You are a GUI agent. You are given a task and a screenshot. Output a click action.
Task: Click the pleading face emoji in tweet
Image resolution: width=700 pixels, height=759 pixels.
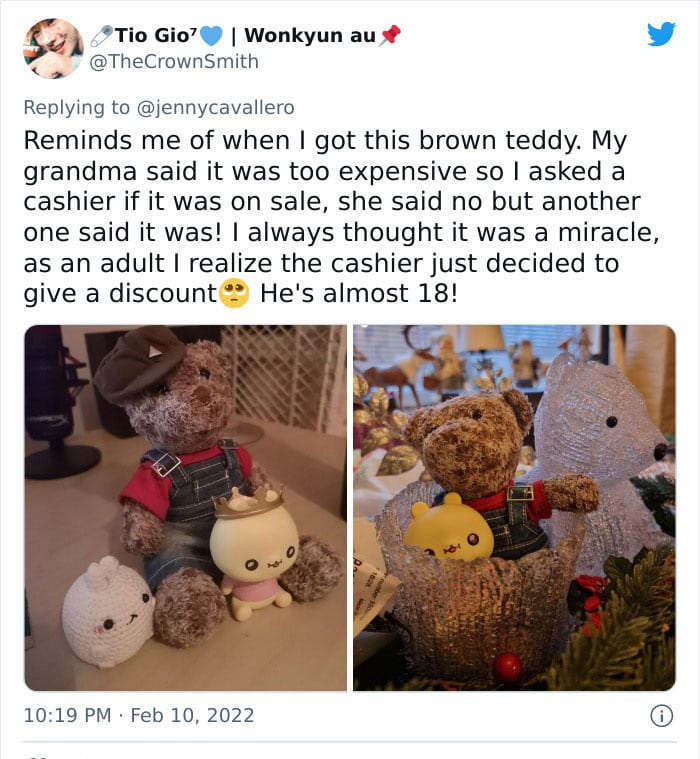(234, 293)
